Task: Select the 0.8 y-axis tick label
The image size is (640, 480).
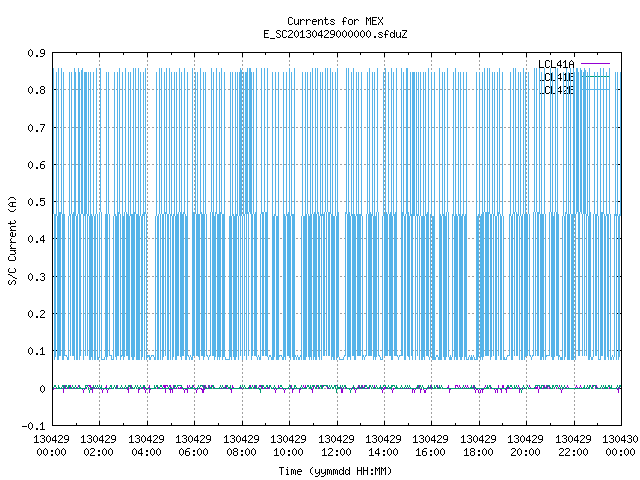Action: coord(36,90)
